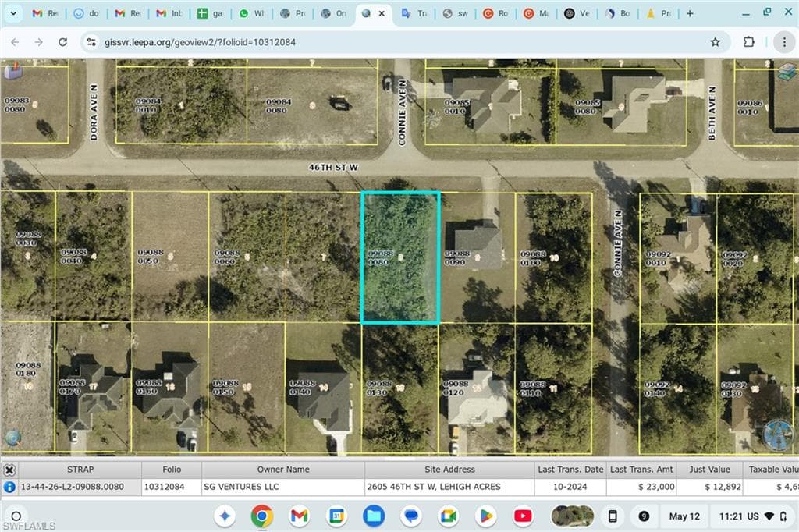The height and width of the screenshot is (532, 799).
Task: Open Messages app from the shelf
Action: click(x=411, y=516)
